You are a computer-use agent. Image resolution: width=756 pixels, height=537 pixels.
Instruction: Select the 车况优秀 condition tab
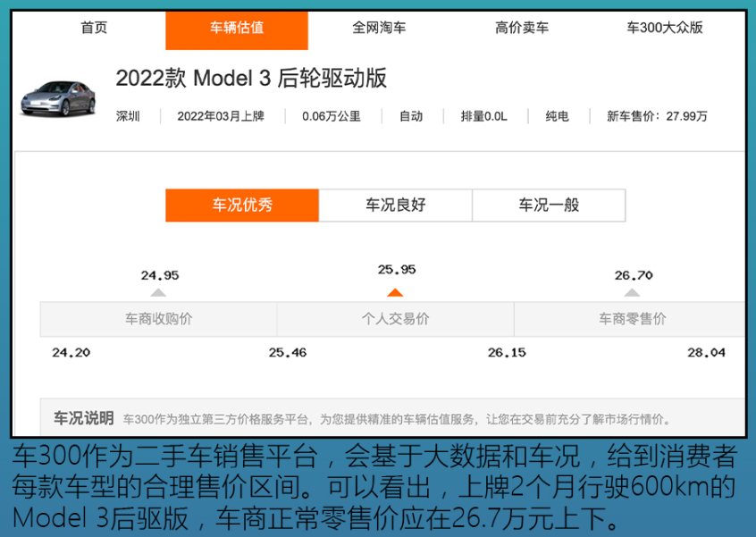pos(242,206)
